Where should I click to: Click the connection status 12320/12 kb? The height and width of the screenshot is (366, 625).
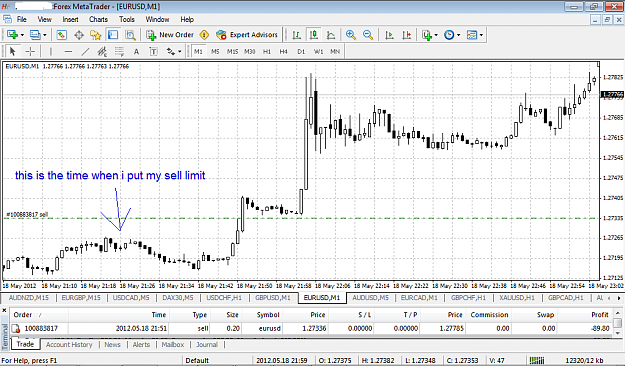(584, 360)
